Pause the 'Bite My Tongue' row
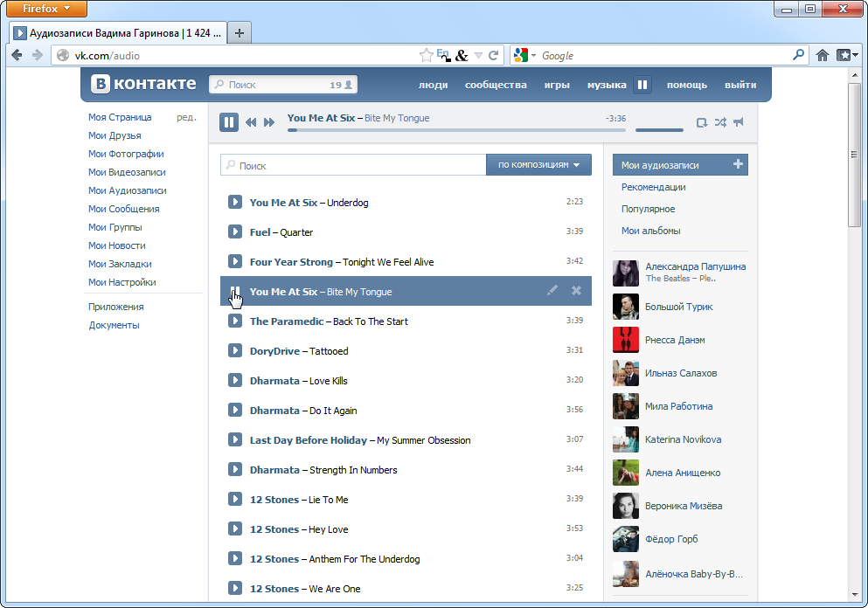This screenshot has width=868, height=608. (x=235, y=291)
